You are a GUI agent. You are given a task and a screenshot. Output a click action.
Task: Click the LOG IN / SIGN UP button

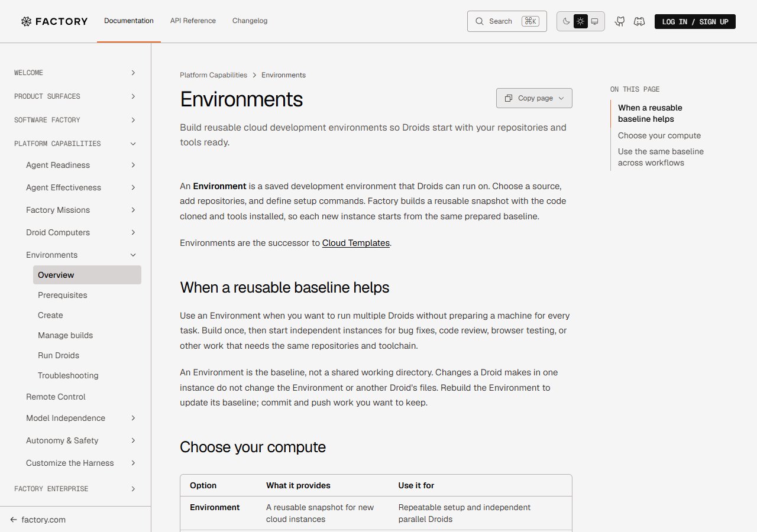[695, 21]
